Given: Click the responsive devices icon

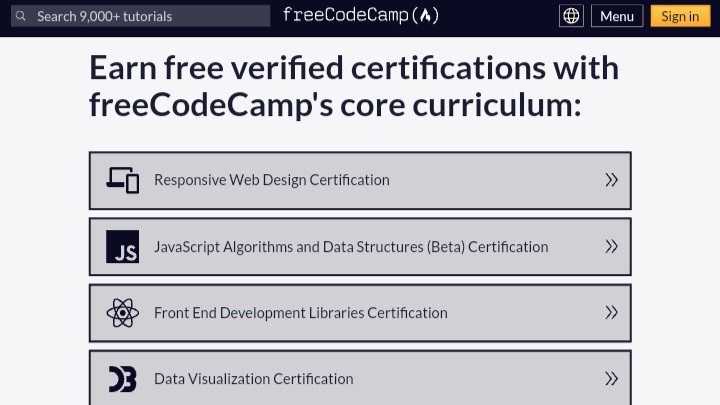Looking at the screenshot, I should (x=122, y=180).
